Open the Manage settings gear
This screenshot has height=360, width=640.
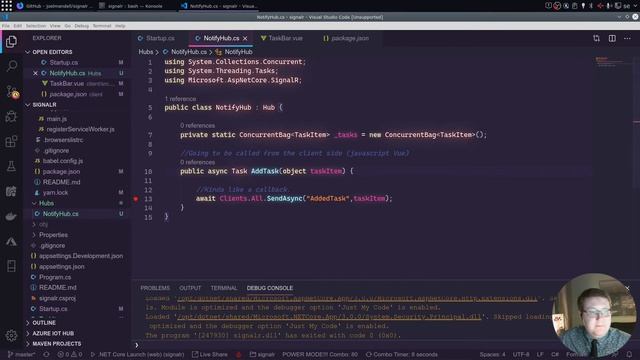click(x=11, y=336)
